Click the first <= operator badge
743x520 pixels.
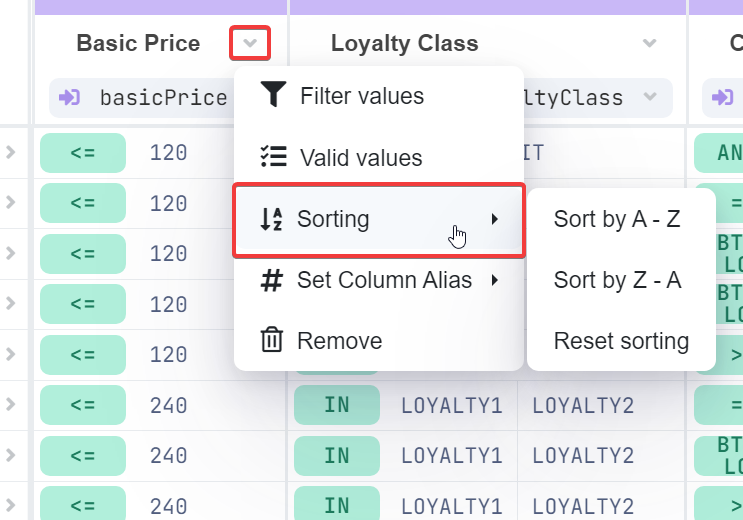click(x=83, y=153)
